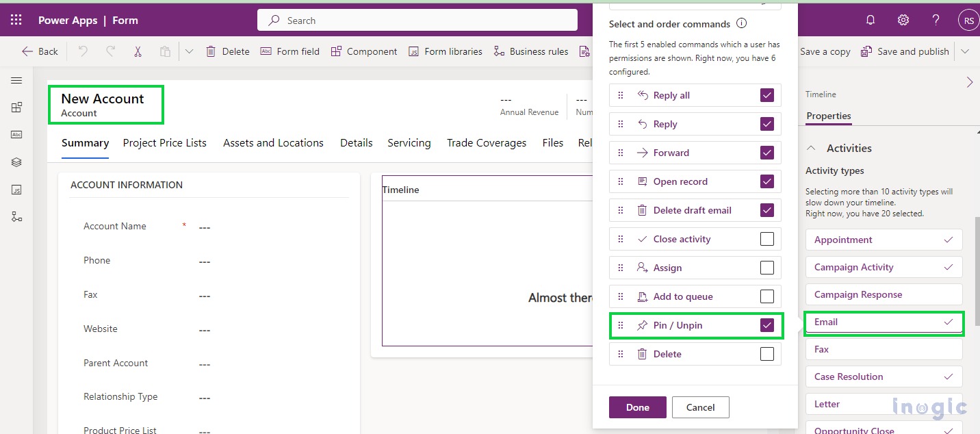
Task: Click the Done button
Action: [638, 407]
